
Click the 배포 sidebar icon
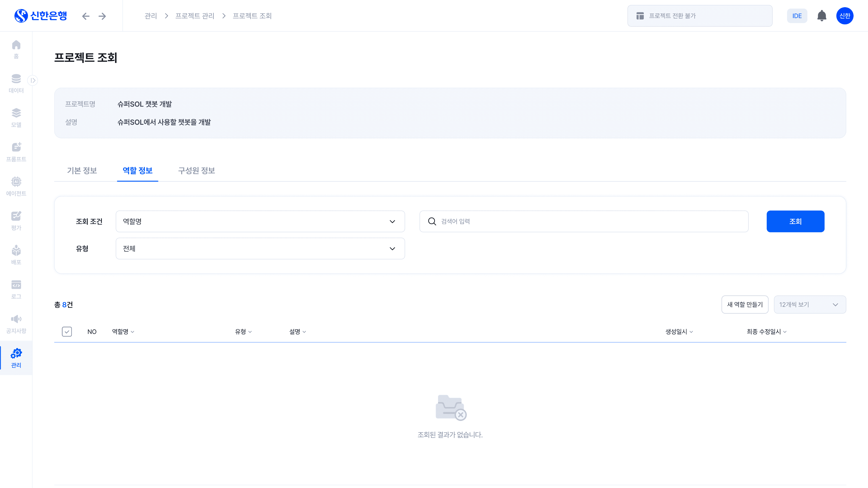pyautogui.click(x=16, y=255)
